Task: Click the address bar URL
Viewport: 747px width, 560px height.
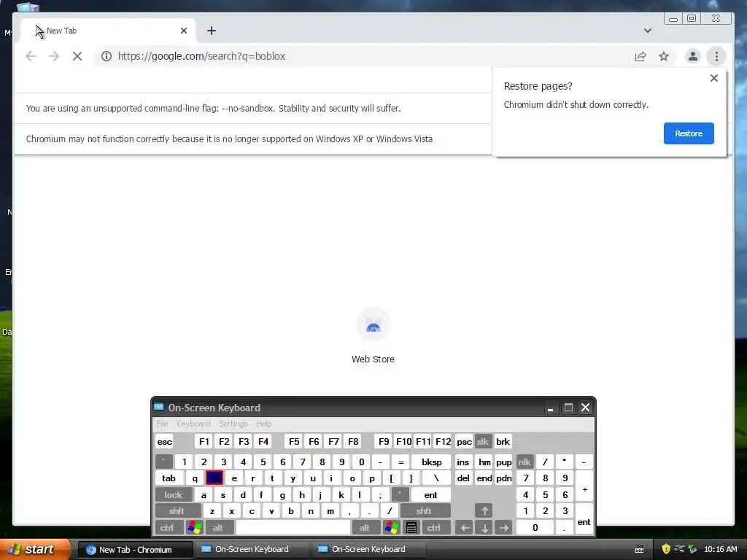Action: pos(201,56)
